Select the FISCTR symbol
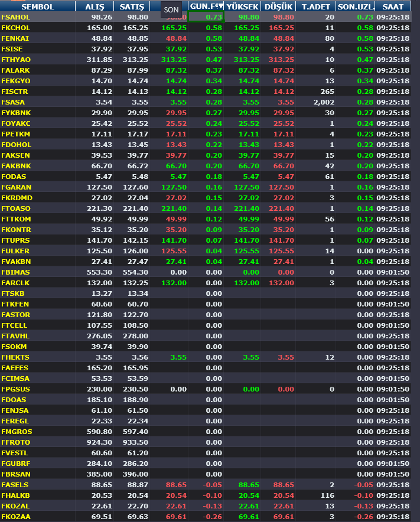 pyautogui.click(x=15, y=92)
